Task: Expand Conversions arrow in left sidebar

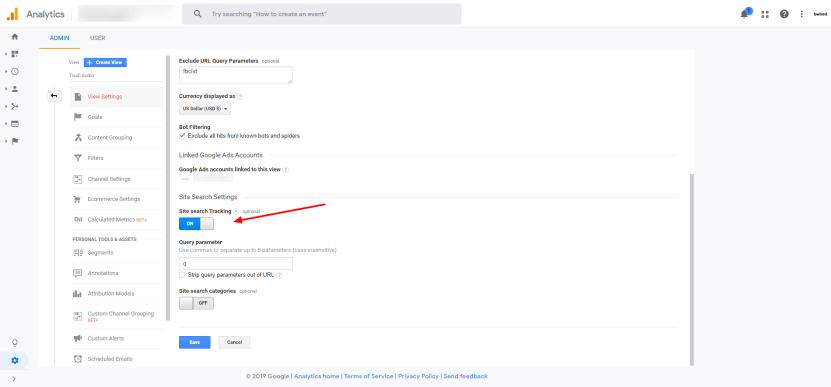Action: pyautogui.click(x=6, y=141)
